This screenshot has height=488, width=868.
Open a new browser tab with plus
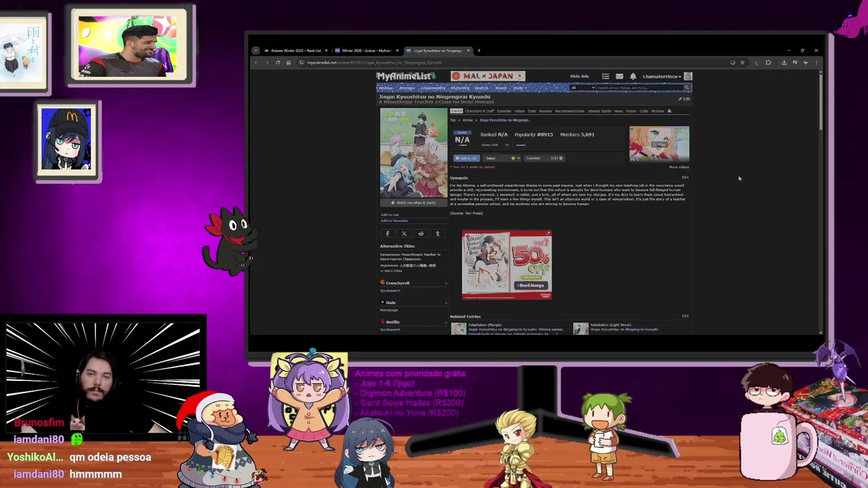pos(479,51)
